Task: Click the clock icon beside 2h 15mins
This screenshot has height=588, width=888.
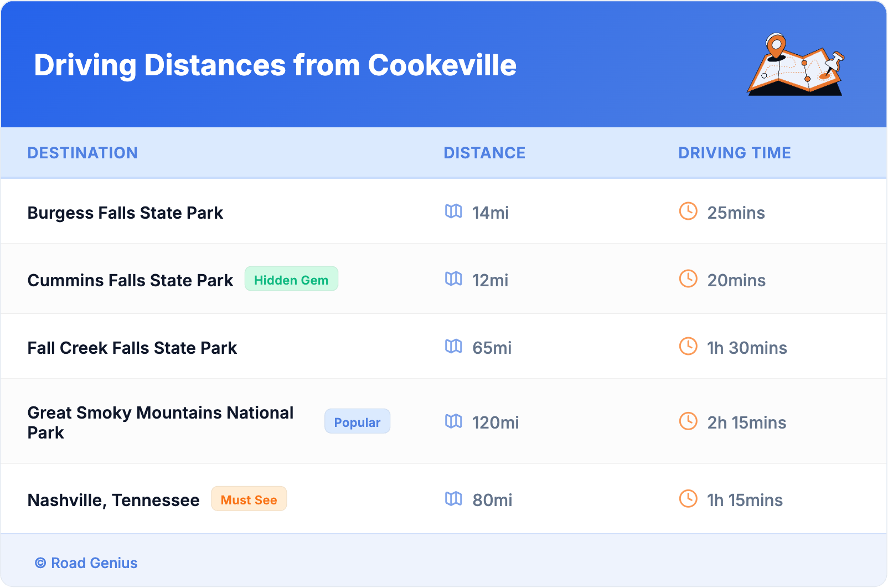Action: pos(688,421)
